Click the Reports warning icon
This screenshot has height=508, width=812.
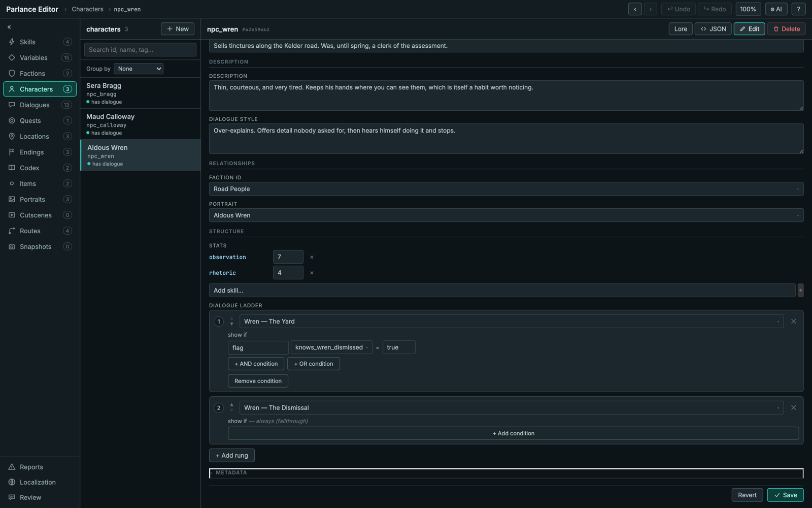pos(12,467)
